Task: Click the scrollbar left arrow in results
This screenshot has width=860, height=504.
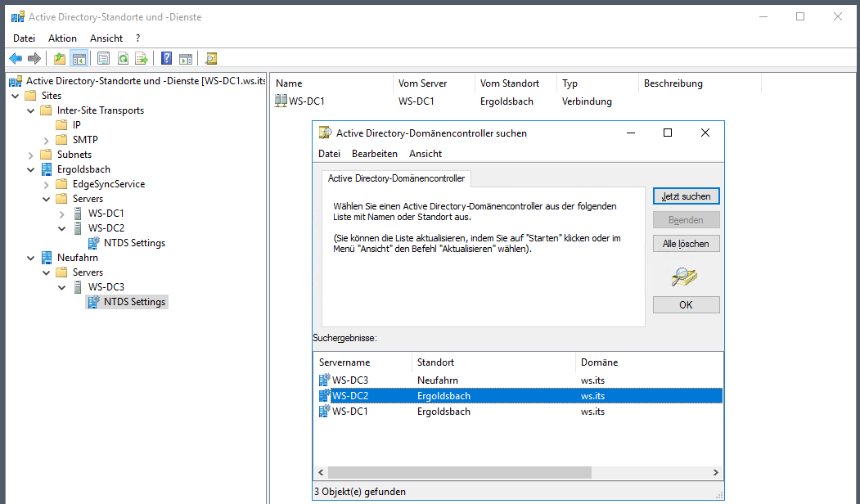Action: tap(321, 472)
